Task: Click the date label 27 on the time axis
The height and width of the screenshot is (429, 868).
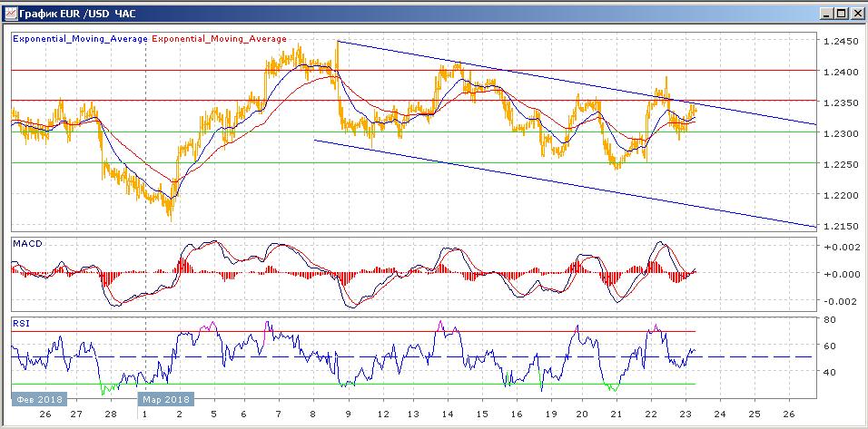Action: [x=76, y=414]
